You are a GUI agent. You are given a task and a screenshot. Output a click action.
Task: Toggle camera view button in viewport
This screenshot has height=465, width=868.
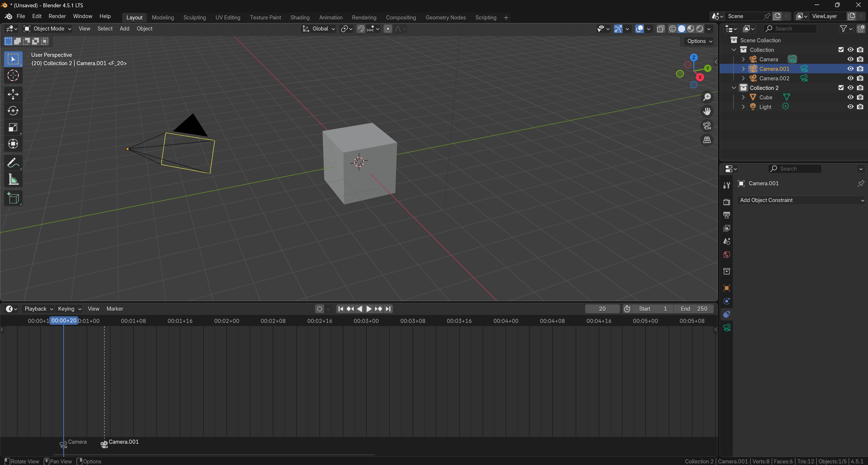click(707, 126)
